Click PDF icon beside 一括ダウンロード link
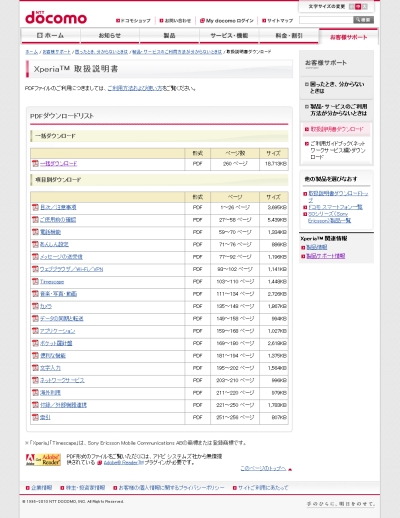 tap(35, 163)
